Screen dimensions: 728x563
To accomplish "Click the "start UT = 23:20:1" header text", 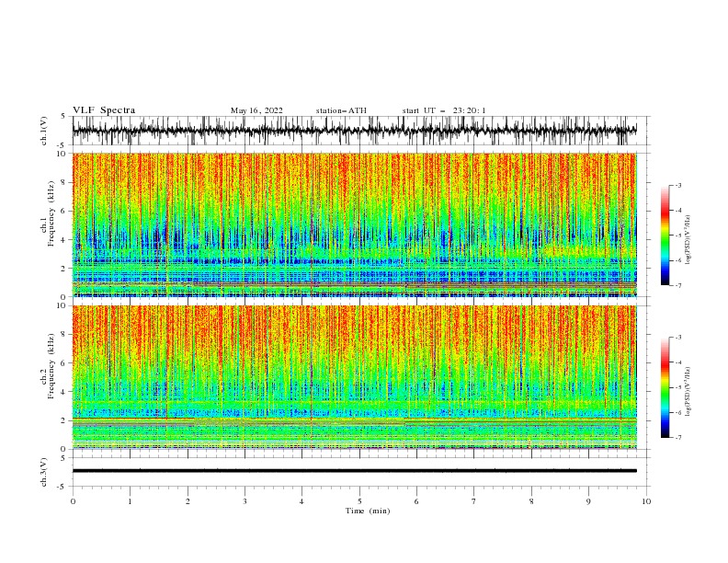I will (x=444, y=110).
